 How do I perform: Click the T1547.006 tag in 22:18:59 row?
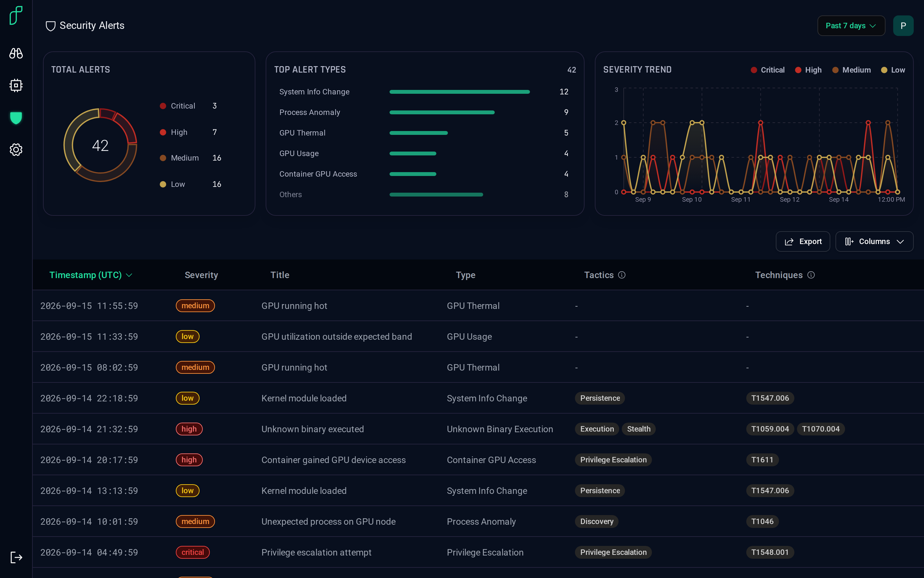point(770,398)
